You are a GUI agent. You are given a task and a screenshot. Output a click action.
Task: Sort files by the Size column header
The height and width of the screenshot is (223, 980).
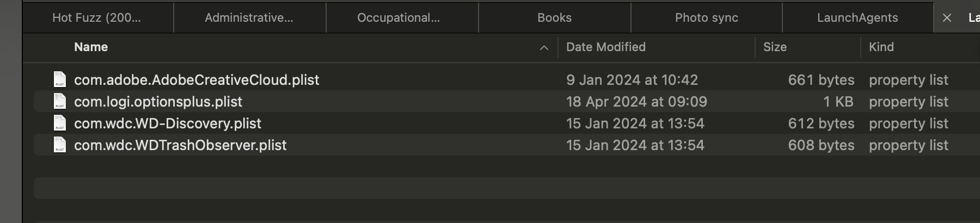775,47
